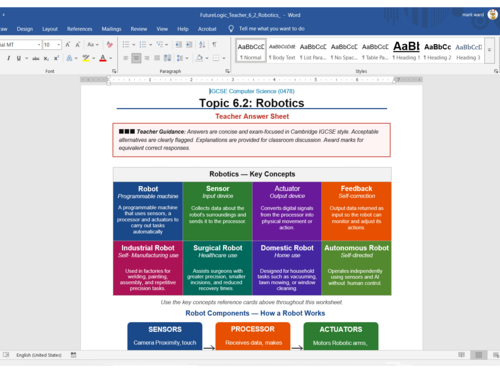500x375 pixels.
Task: Shrink the font size
Action: pyautogui.click(x=78, y=45)
